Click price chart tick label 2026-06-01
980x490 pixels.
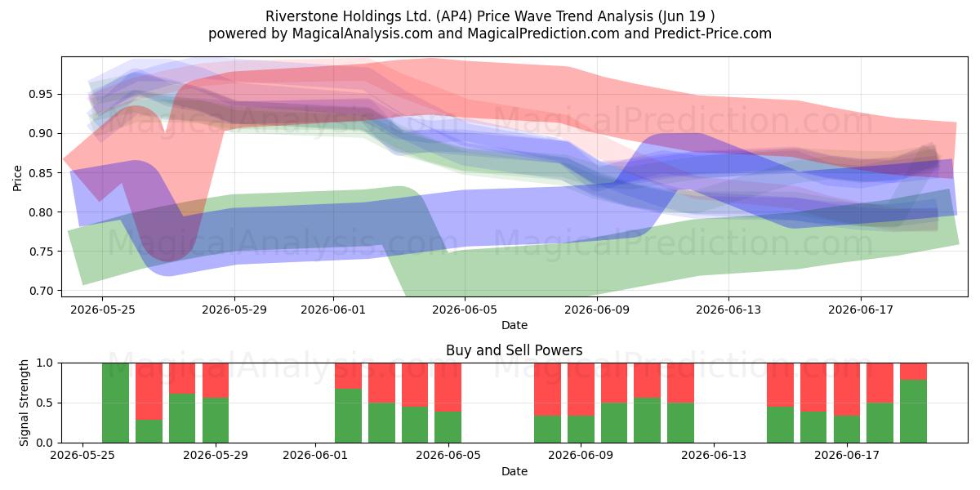333,310
